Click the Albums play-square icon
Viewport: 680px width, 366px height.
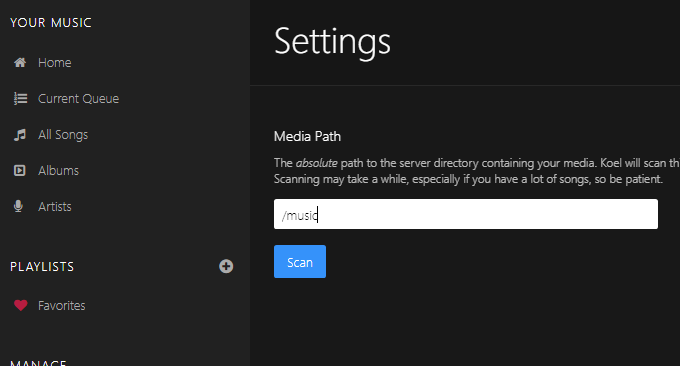[x=20, y=170]
